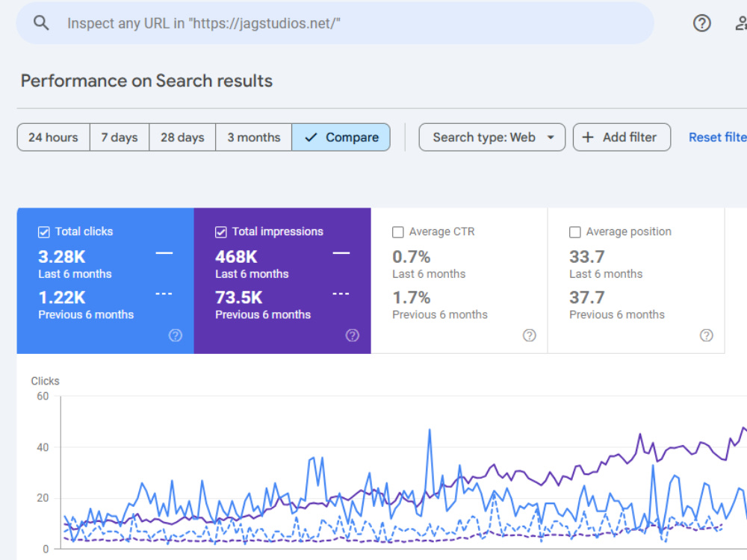Image resolution: width=747 pixels, height=560 pixels.
Task: Expand the Search type dropdown arrow
Action: pyautogui.click(x=551, y=137)
